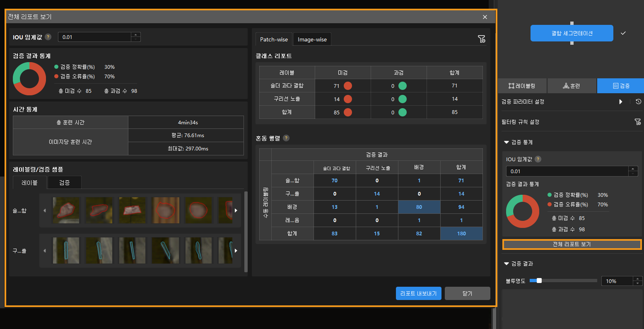Click the filter icon in the report dialog

(481, 39)
